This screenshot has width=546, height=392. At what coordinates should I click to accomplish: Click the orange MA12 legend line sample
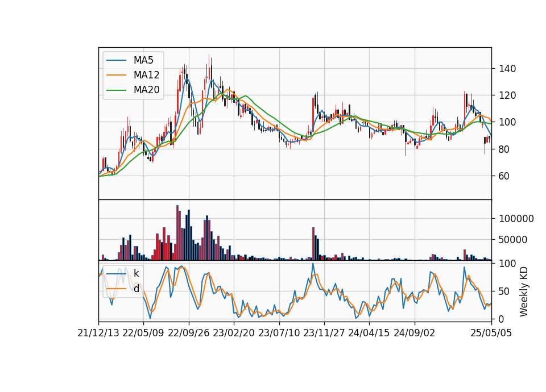(116, 75)
